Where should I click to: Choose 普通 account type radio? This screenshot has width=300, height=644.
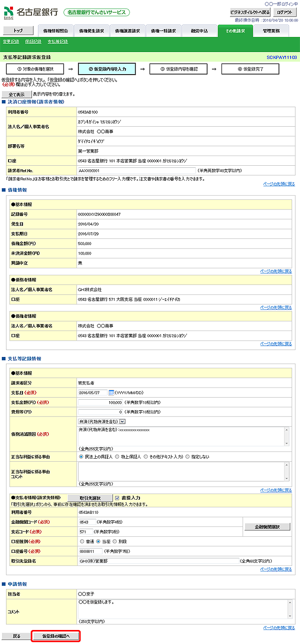point(81,541)
